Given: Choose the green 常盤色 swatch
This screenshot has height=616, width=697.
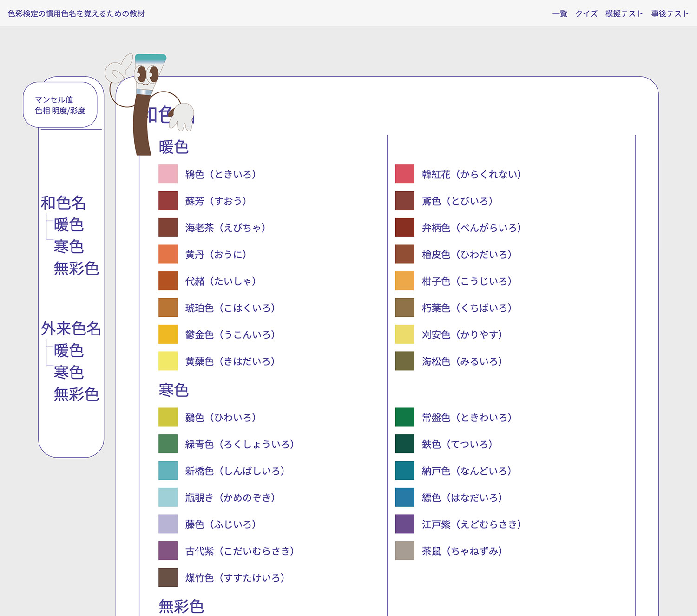Looking at the screenshot, I should (x=404, y=417).
